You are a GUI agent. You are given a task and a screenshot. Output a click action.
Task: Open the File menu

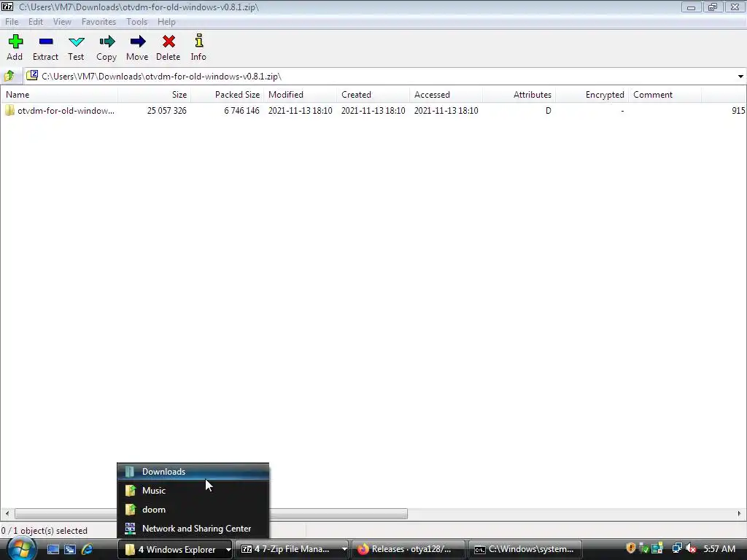(12, 22)
